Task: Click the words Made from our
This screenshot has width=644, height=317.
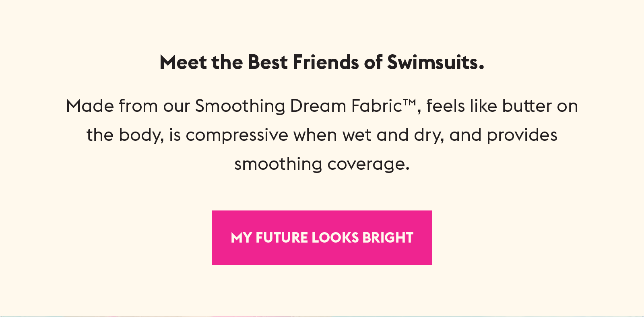Action: pyautogui.click(x=128, y=106)
